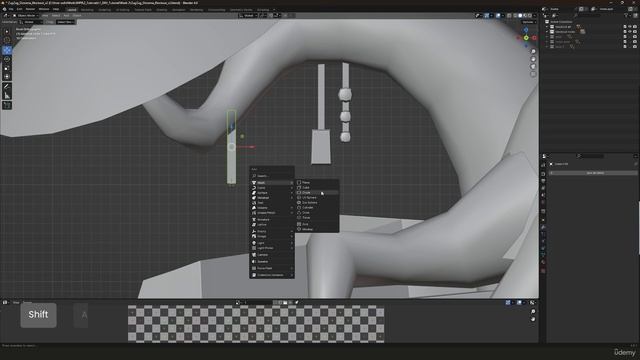Select the Cursor tool in the toolbar
This screenshot has height=360, width=640.
[7, 40]
